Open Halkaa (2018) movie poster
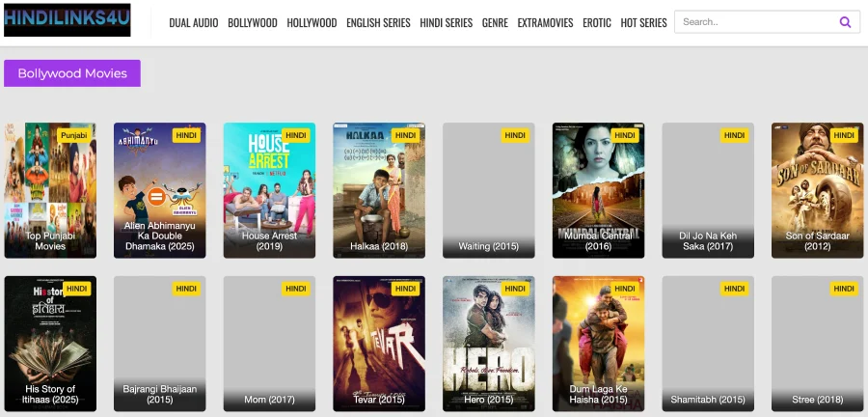The width and height of the screenshot is (868, 417). tap(379, 190)
